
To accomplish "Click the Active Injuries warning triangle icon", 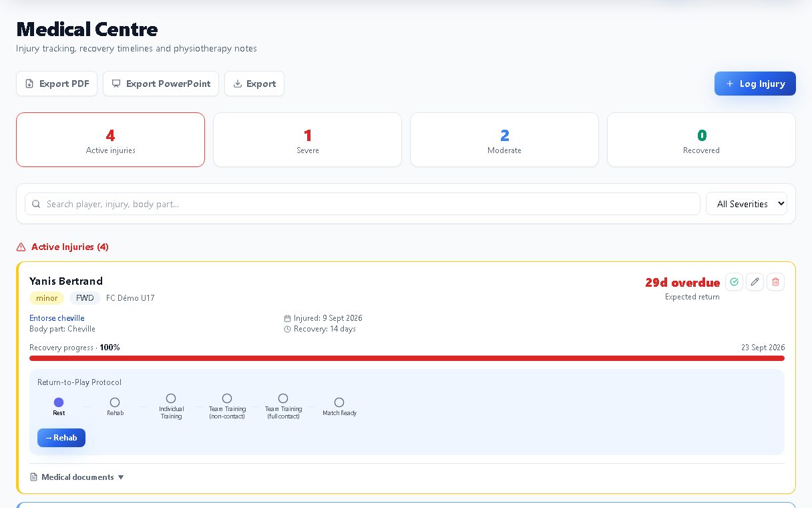I will click(x=21, y=247).
